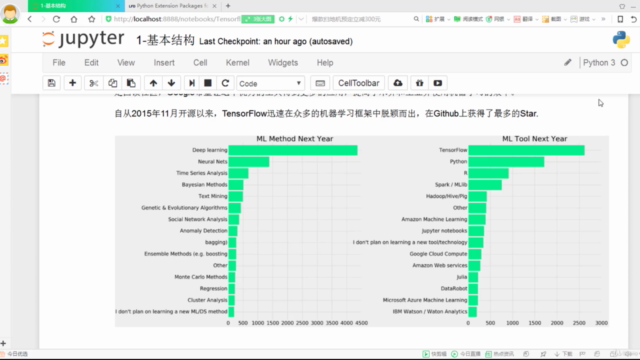This screenshot has width=640, height=360.
Task: Open favorites star in left sidebar
Action: 4,41
